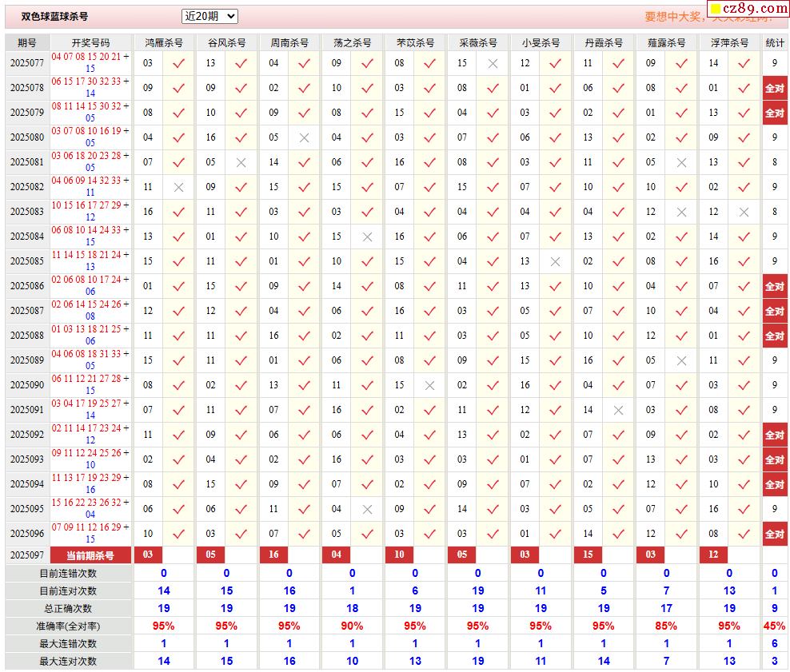Click the check mark for 鸿雁杀号 in row 2025096
This screenshot has height=672, width=790.
178,534
